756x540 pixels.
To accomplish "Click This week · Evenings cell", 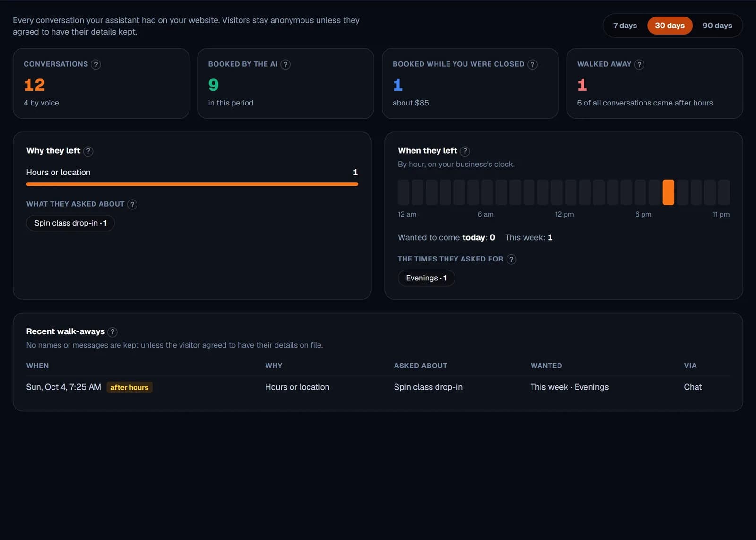I will (569, 387).
